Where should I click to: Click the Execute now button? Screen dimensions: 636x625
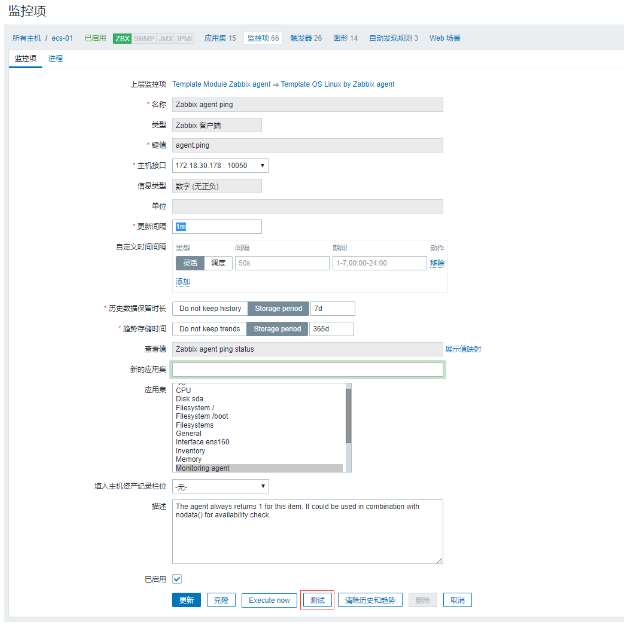point(269,600)
